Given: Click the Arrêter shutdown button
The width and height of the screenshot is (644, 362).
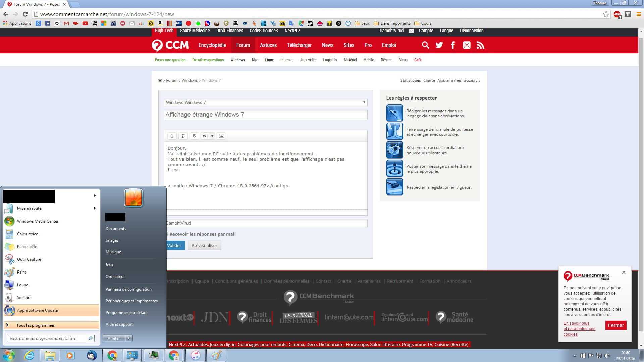Looking at the screenshot, I should click(x=114, y=338).
